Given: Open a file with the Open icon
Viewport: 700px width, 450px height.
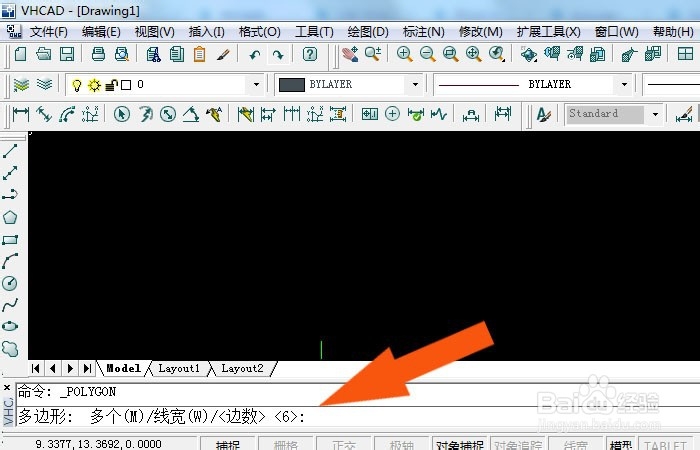Looking at the screenshot, I should coord(43,54).
